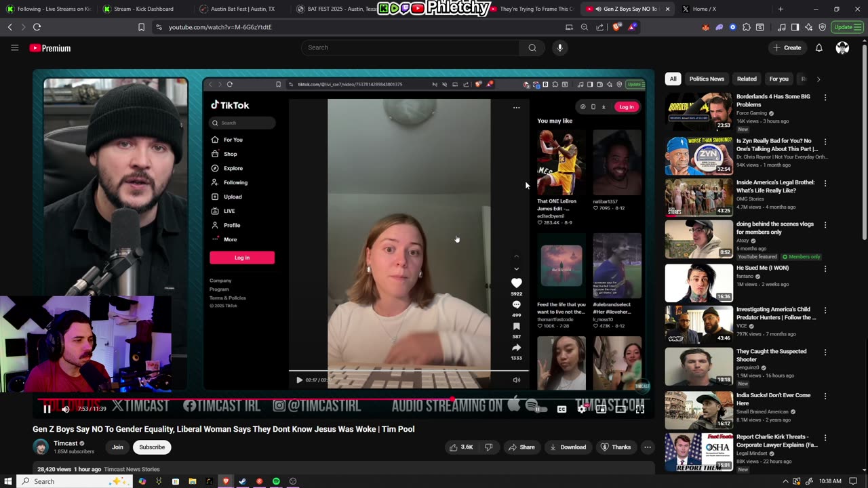868x488 pixels.
Task: Open Windows Start menu
Action: click(x=8, y=481)
